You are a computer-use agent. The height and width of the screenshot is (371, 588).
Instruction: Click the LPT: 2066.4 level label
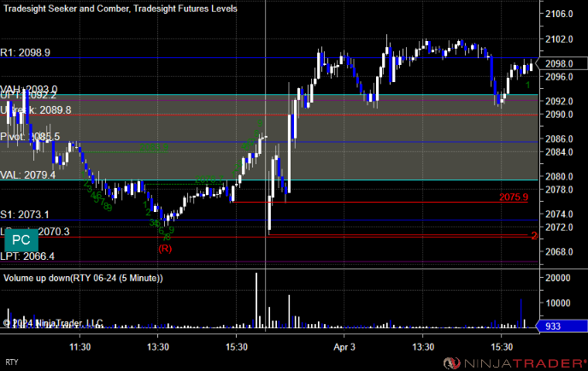27,256
